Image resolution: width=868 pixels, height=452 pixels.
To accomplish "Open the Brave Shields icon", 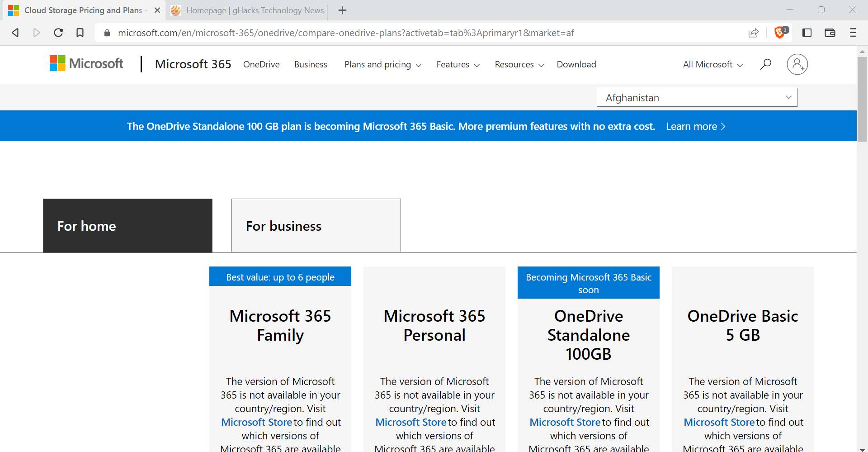I will pyautogui.click(x=780, y=32).
